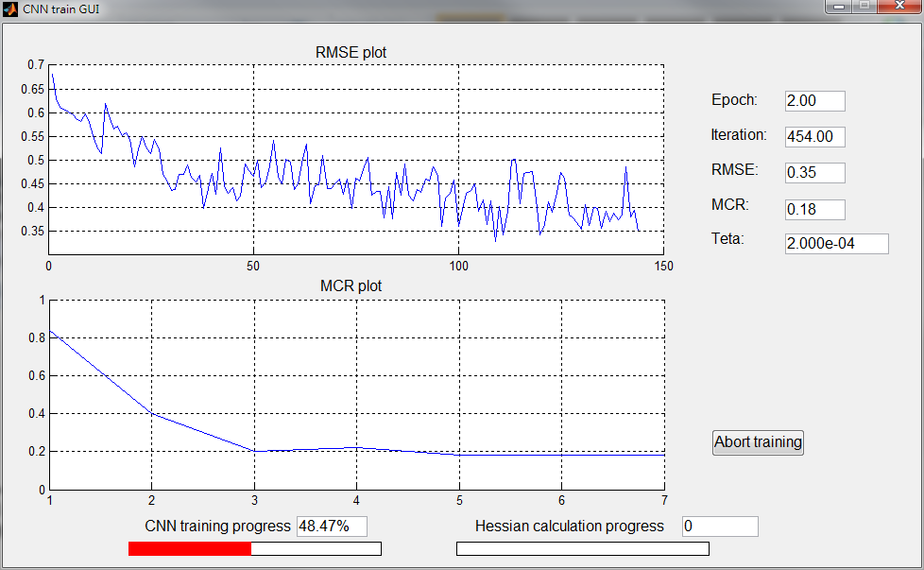Screen dimensions: 924x570
Task: Click the MCR: label
Action: (729, 204)
